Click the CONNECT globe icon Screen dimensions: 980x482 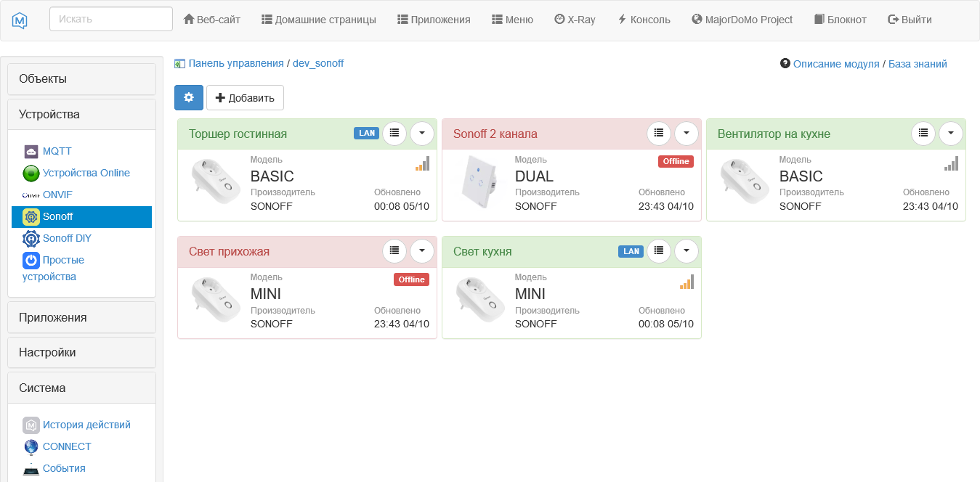29,446
